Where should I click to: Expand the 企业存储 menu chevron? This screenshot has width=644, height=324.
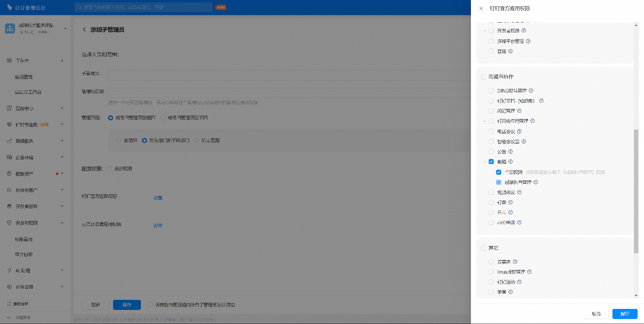pos(62,157)
